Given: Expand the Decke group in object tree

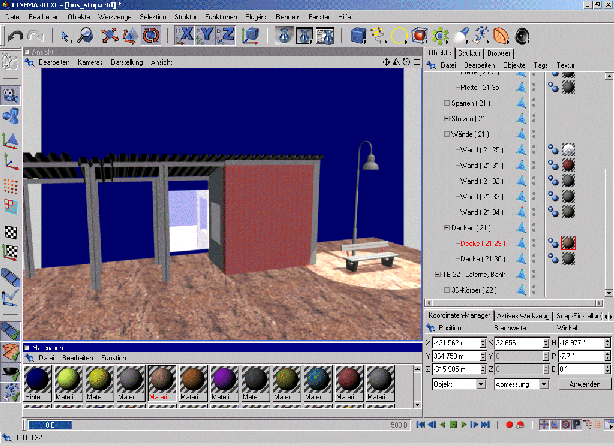Looking at the screenshot, I should [x=447, y=227].
